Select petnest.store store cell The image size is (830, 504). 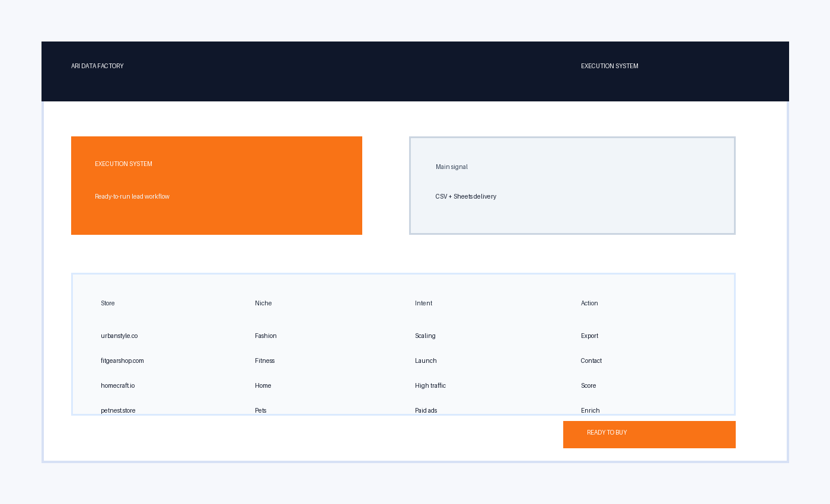pyautogui.click(x=118, y=410)
